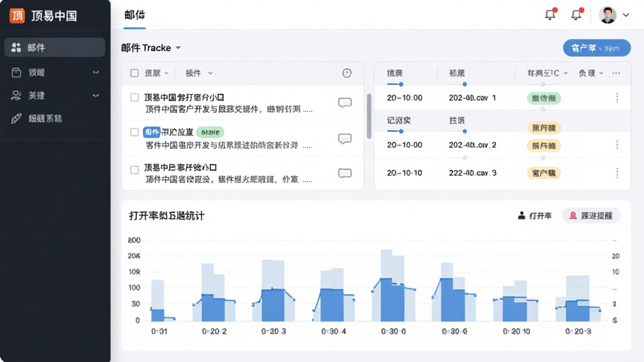Click the kebab menu on the 222-40.cav.3 row

pyautogui.click(x=617, y=173)
